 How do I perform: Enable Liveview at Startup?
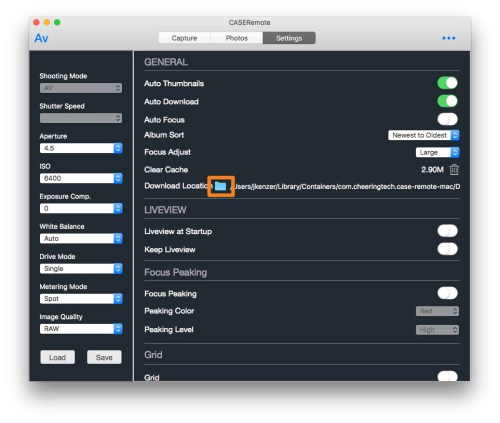(x=447, y=231)
